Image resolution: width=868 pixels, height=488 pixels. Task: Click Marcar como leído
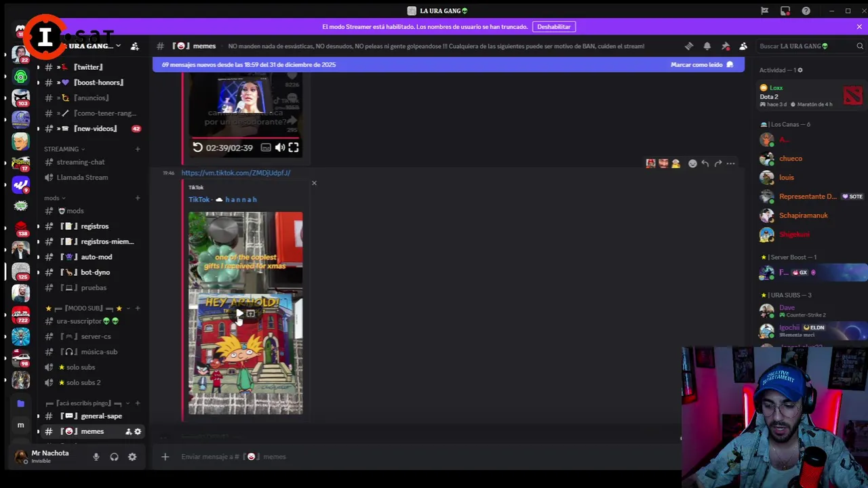[702, 64]
